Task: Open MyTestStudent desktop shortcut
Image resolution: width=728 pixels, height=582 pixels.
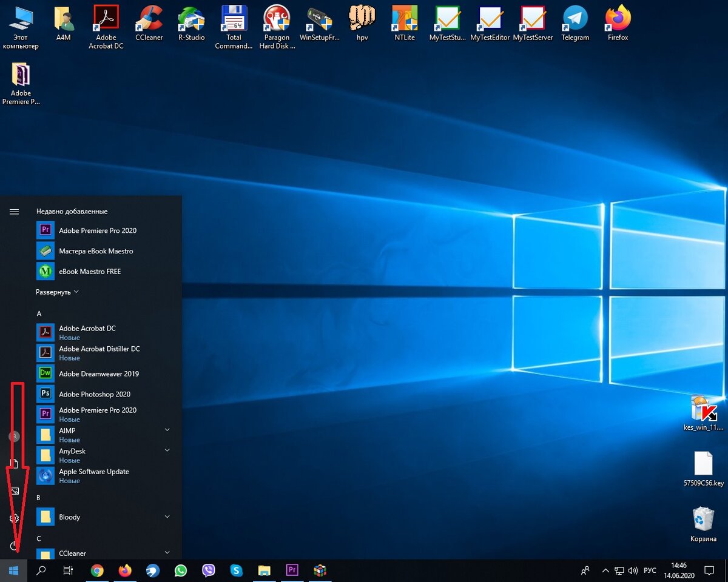Action: 448,24
